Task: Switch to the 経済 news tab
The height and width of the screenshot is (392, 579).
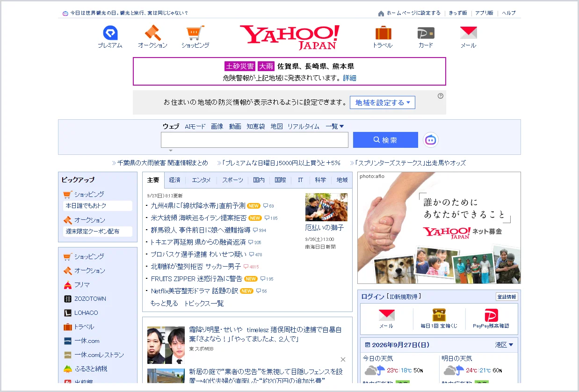Action: tap(174, 180)
